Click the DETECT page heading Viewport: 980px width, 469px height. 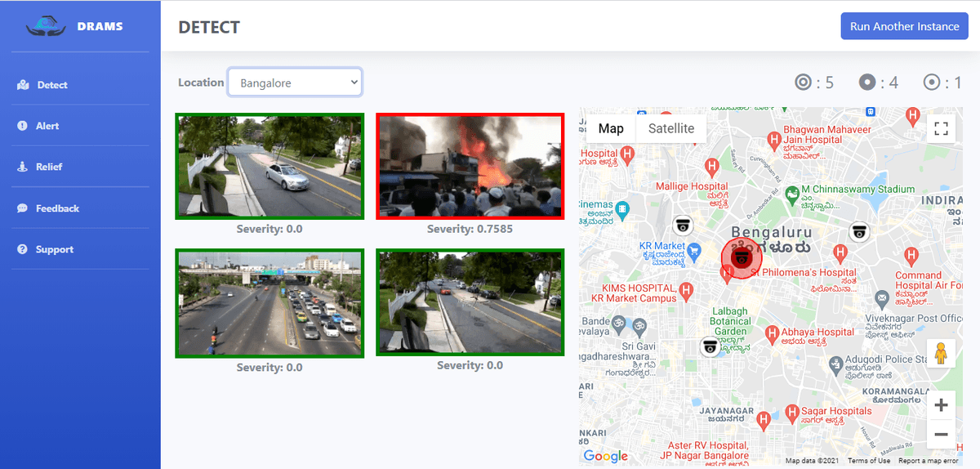(209, 27)
